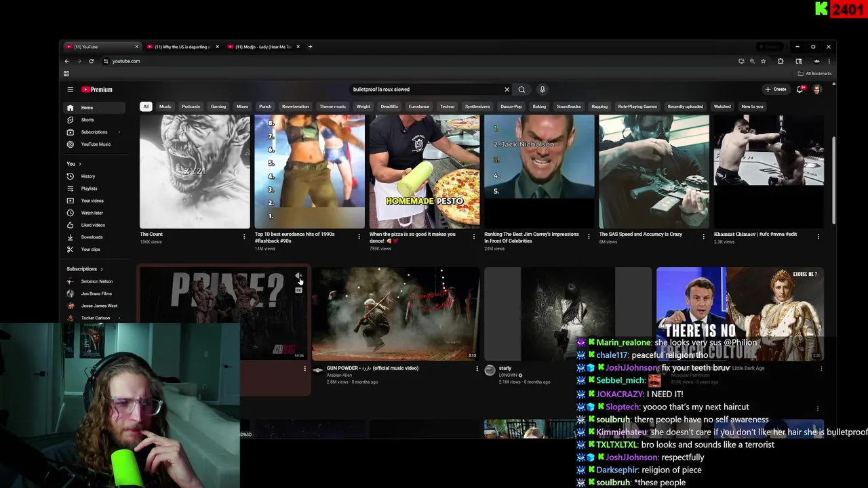Image resolution: width=868 pixels, height=488 pixels.
Task: Open options for The Count short
Action: coord(244,237)
